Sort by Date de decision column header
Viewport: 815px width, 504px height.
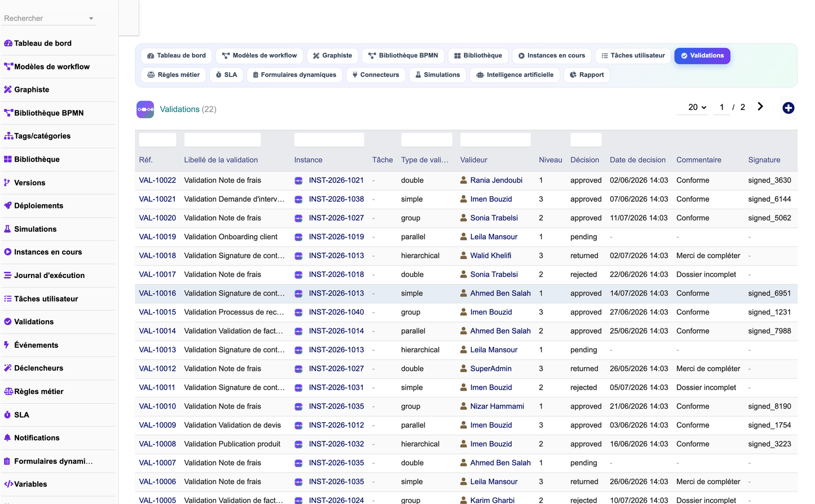click(x=637, y=160)
